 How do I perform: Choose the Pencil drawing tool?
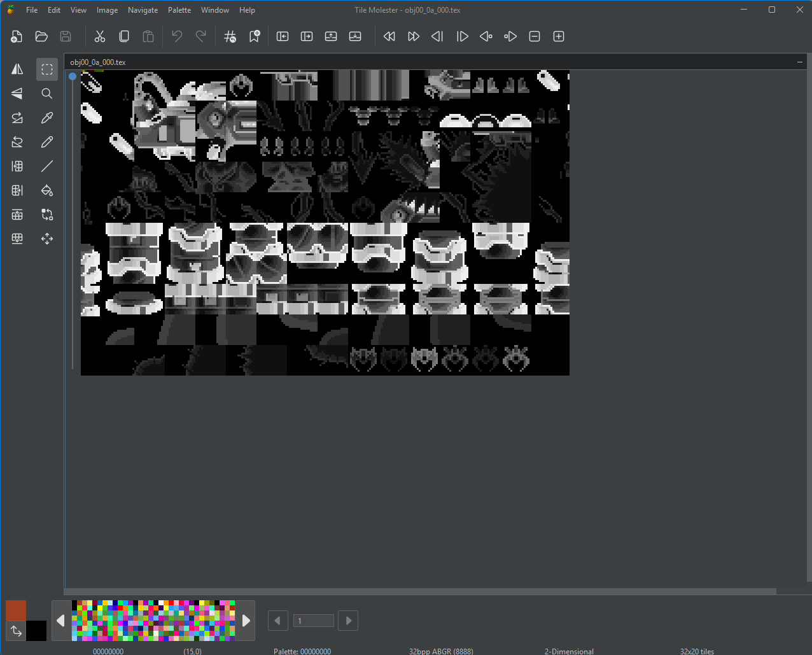[47, 142]
